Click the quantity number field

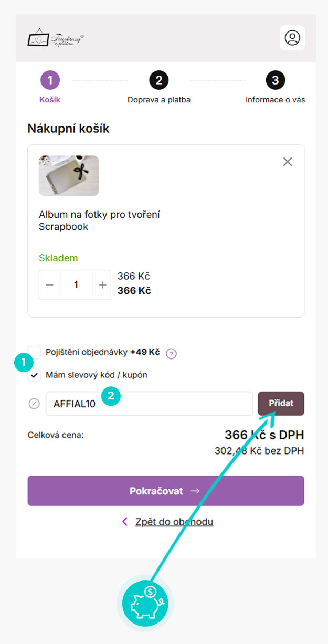[x=76, y=285]
